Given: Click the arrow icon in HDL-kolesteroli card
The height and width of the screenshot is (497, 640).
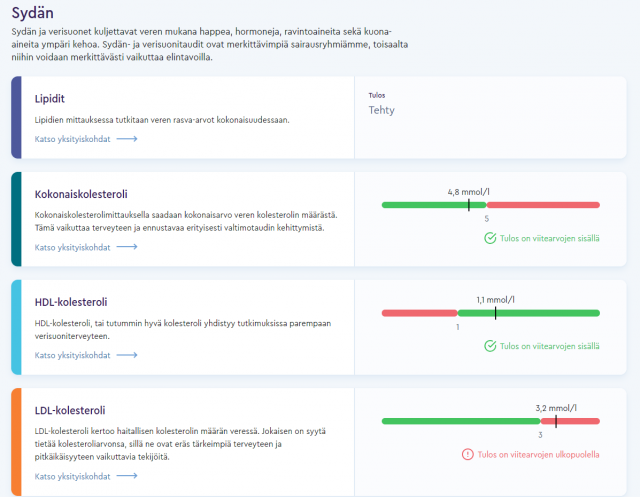Looking at the screenshot, I should pos(127,355).
